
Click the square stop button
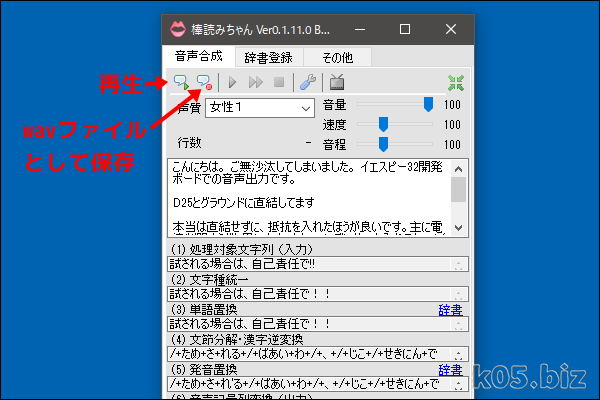[x=279, y=82]
